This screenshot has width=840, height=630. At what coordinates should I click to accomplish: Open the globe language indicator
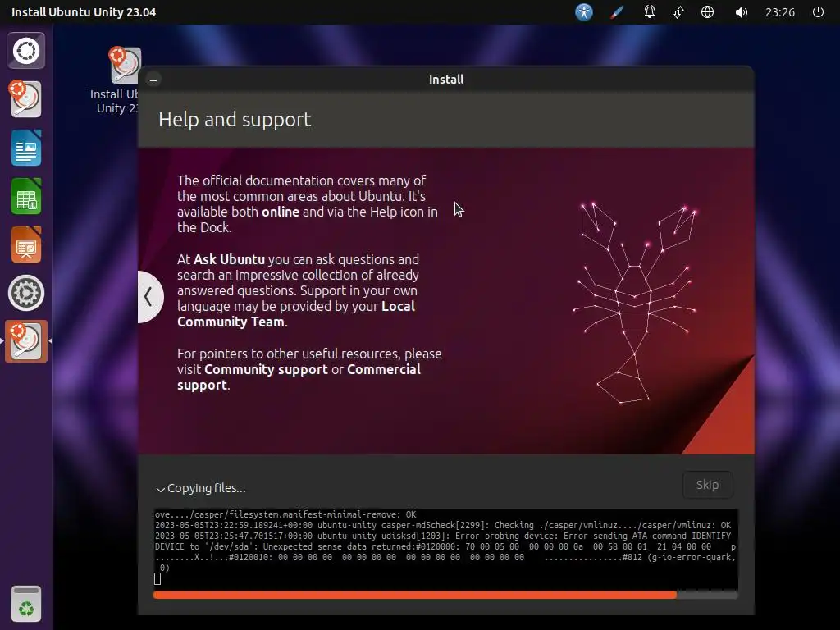[x=708, y=11]
